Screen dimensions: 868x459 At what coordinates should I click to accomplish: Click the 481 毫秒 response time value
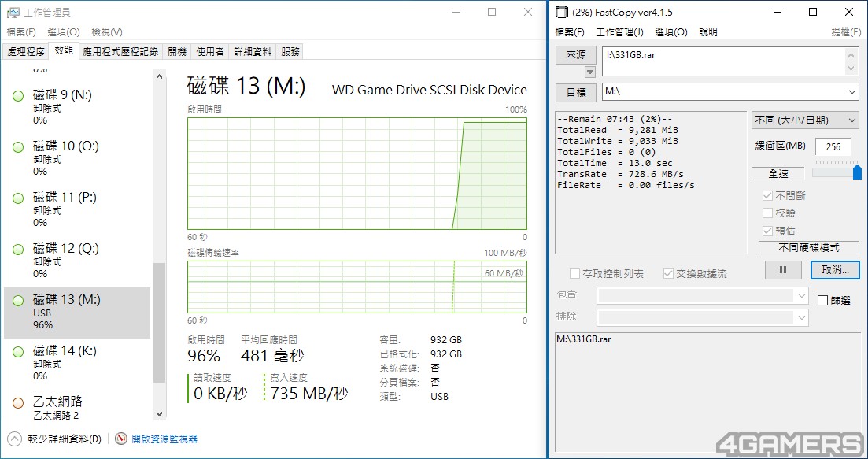(272, 355)
